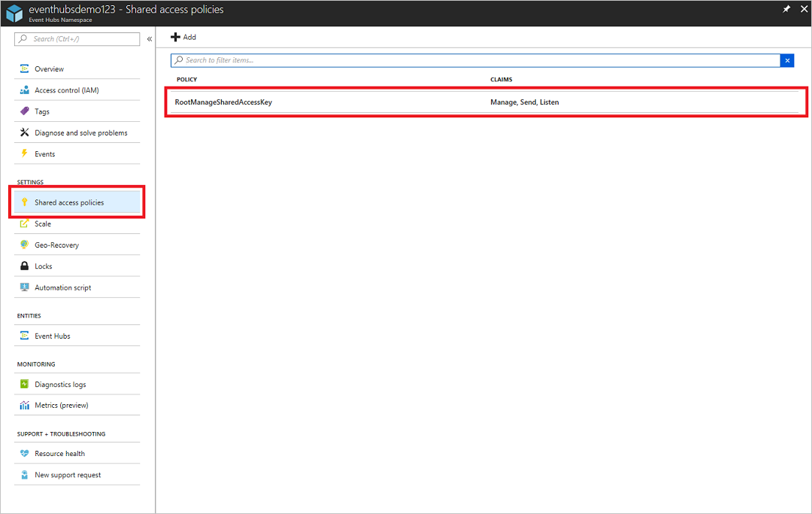This screenshot has height=514, width=812.
Task: Open Locks settings
Action: coord(77,266)
